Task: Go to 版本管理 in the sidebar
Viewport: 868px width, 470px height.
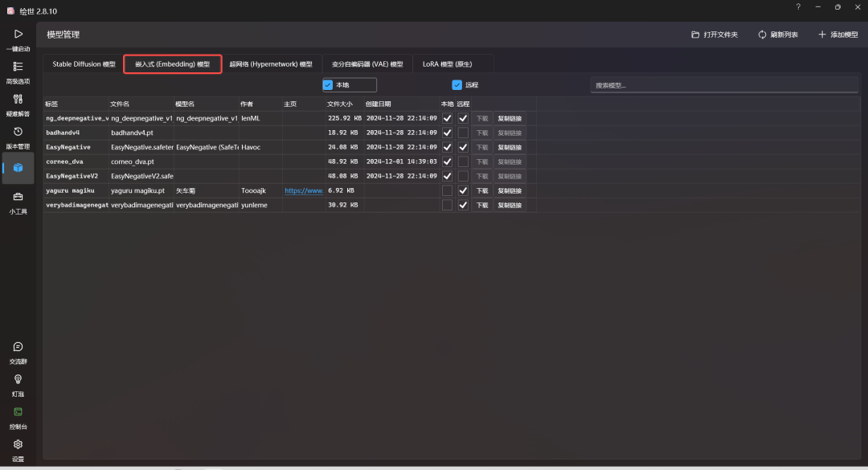Action: (18, 132)
